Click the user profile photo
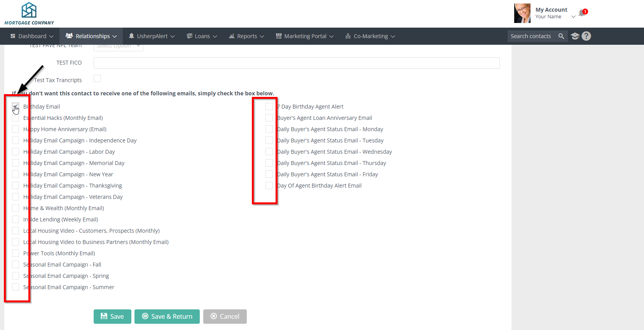 522,13
